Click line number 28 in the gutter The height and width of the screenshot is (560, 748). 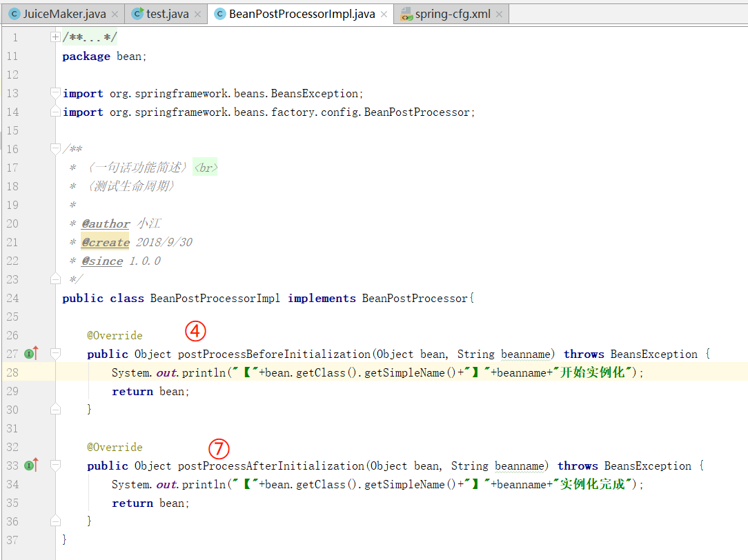click(x=13, y=372)
